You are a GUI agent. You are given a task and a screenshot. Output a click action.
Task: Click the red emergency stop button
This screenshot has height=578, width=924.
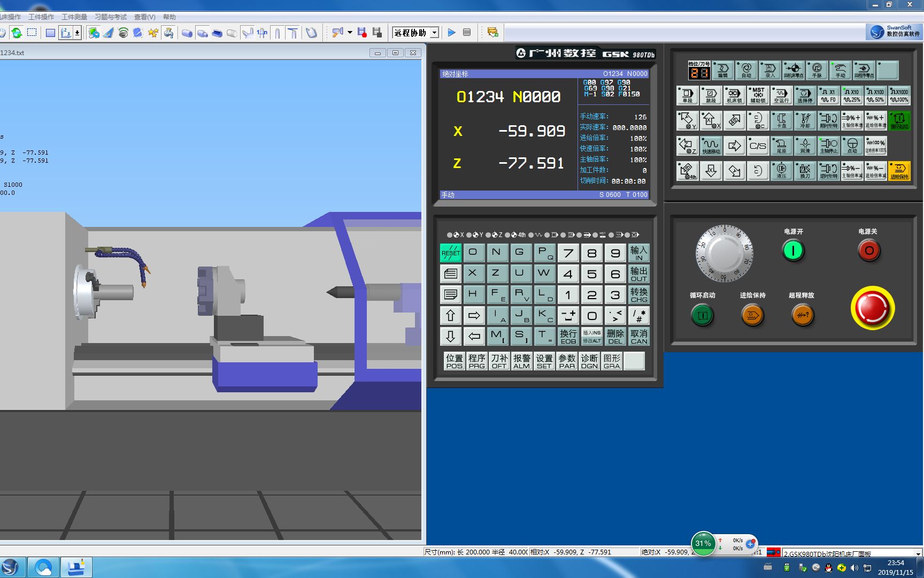872,308
